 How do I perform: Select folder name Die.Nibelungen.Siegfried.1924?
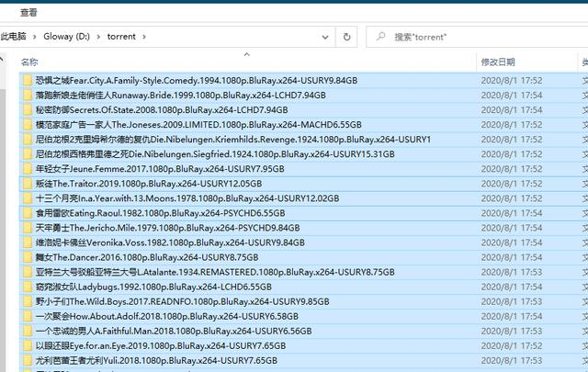215,153
